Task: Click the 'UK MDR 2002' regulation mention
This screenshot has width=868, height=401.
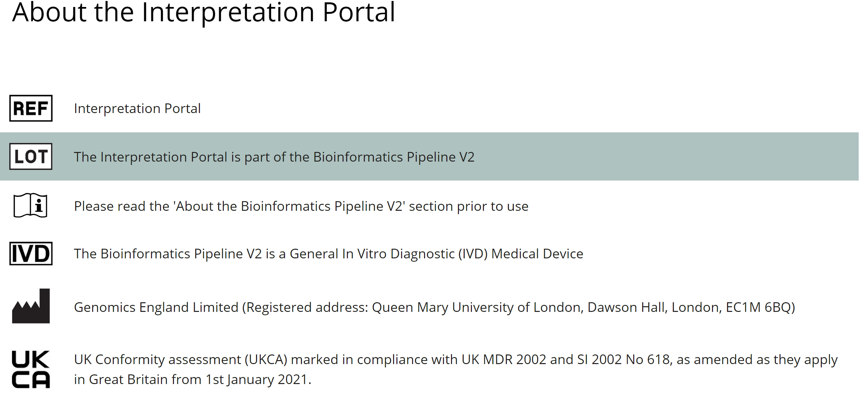Action: coord(504,359)
